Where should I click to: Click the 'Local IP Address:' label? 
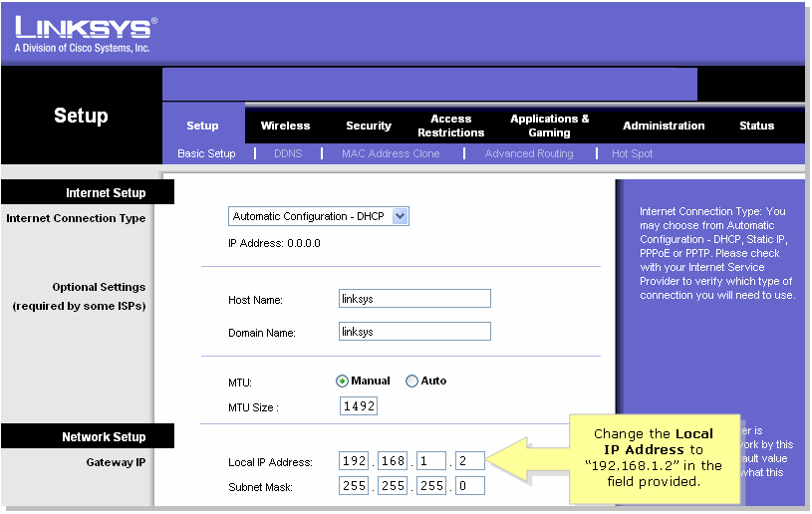click(270, 462)
